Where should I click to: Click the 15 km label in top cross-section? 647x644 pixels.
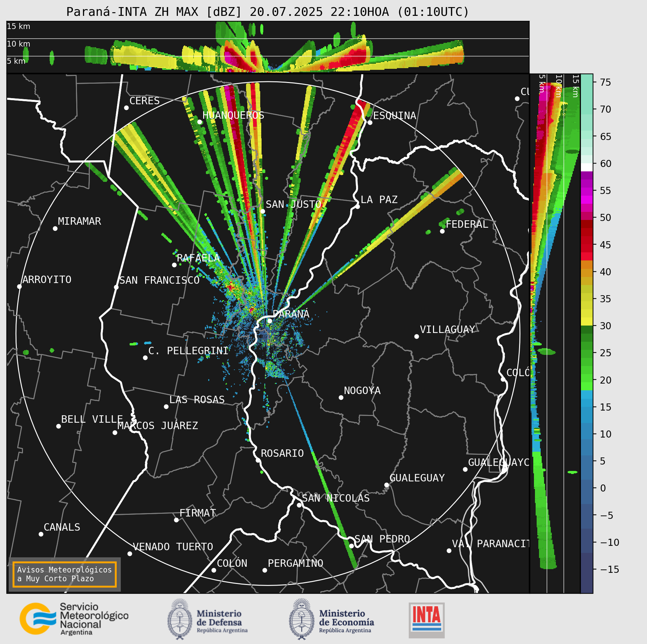pyautogui.click(x=19, y=26)
